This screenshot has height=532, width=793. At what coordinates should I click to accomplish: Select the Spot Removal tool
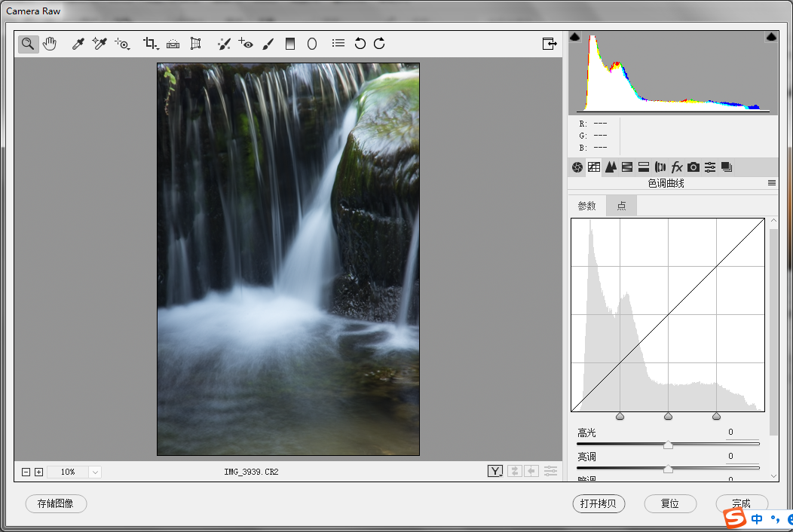[x=224, y=44]
